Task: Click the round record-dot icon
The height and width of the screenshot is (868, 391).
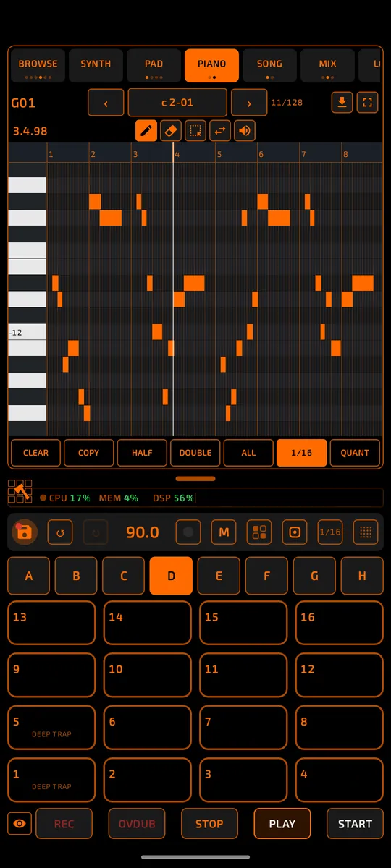Action: click(188, 532)
